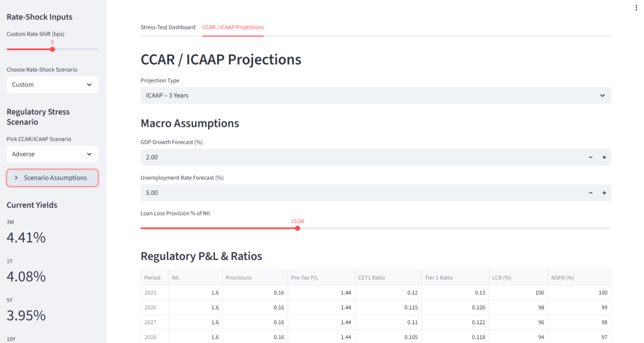Open the Choose Rate-Shock Scenario dropdown

click(52, 85)
